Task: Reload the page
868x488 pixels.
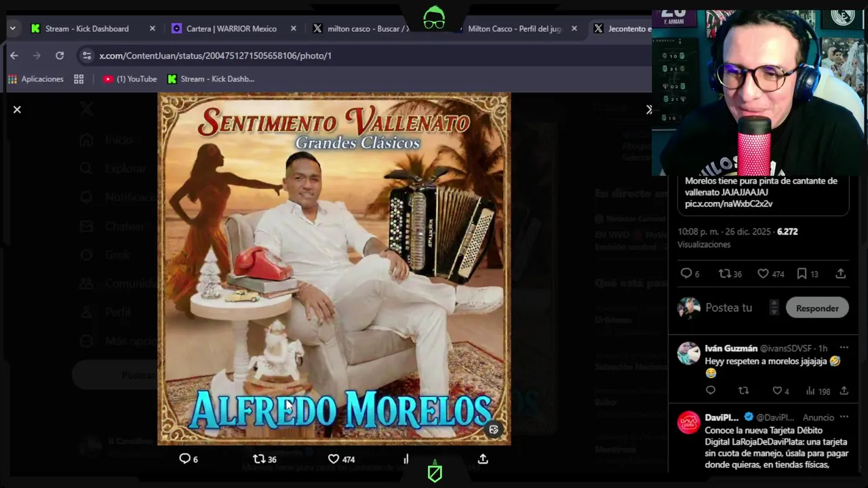Action: (60, 56)
